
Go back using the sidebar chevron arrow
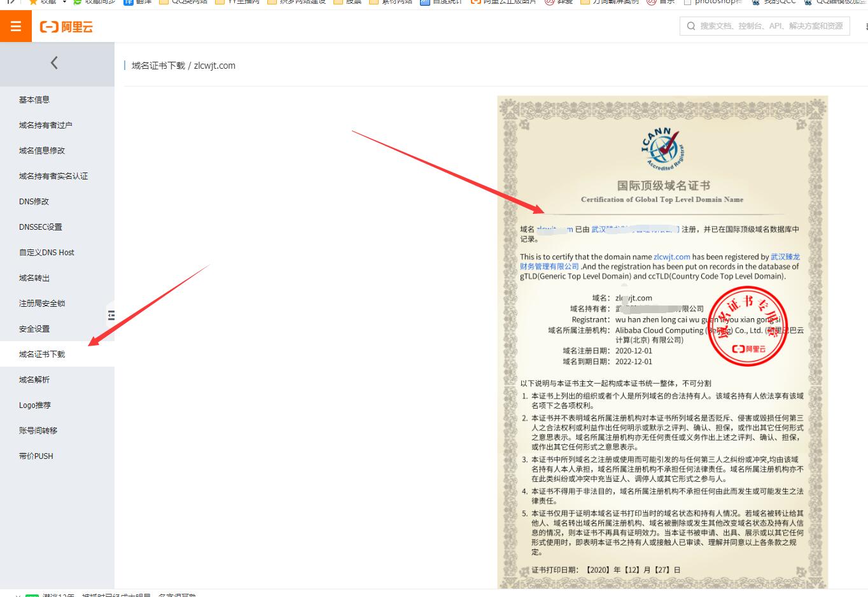pyautogui.click(x=54, y=62)
